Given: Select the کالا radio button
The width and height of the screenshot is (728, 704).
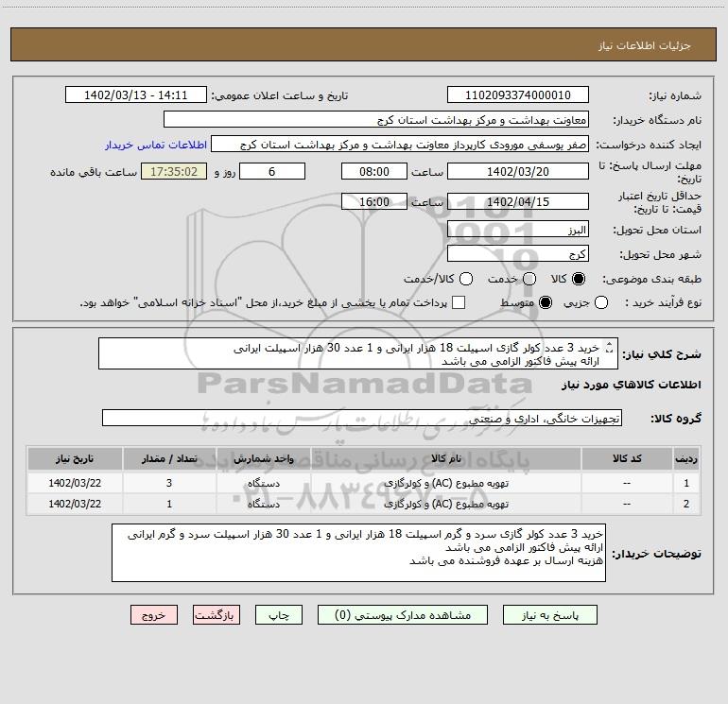Looking at the screenshot, I should [x=579, y=279].
